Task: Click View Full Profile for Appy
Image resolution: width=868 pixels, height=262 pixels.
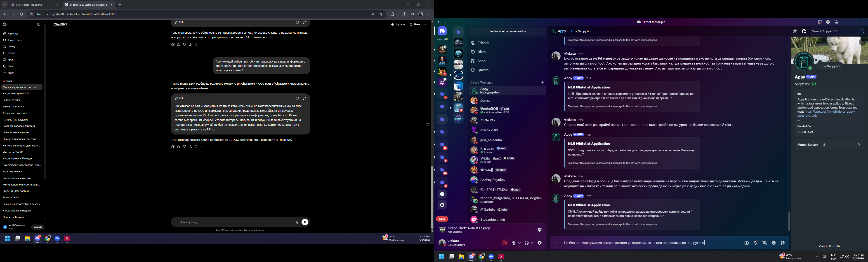Action: tap(829, 246)
